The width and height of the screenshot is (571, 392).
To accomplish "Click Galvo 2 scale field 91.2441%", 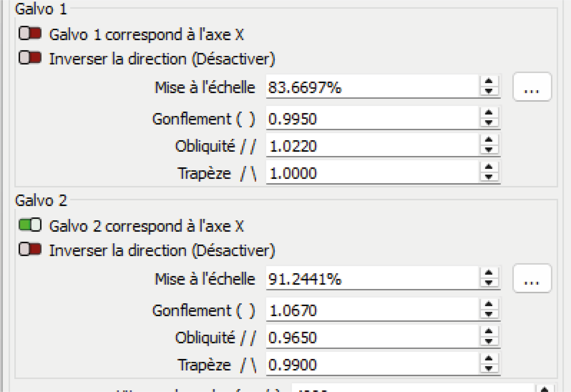I will [372, 278].
